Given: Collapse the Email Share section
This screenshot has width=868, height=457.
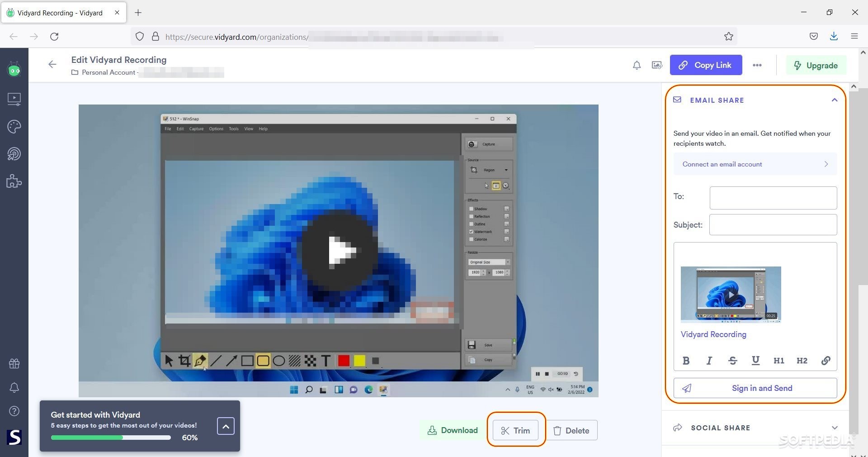Looking at the screenshot, I should (835, 100).
